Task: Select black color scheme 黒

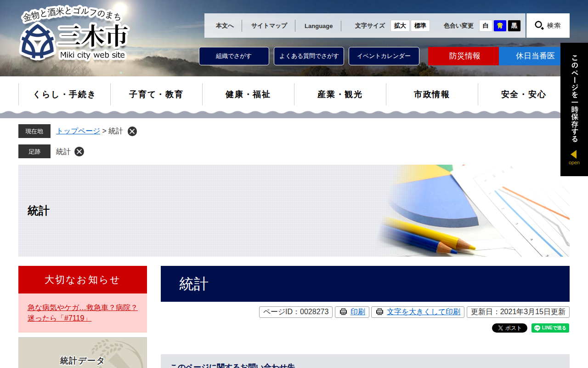Action: point(514,26)
